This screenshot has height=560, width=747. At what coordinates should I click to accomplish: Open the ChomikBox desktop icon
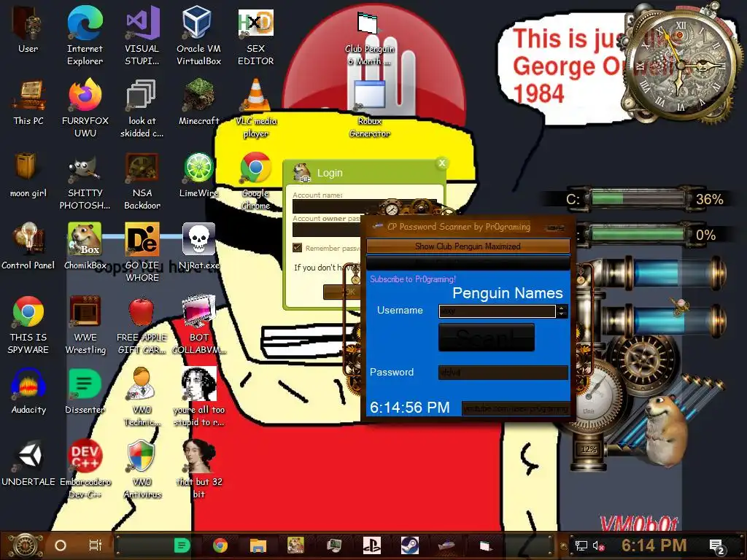(85, 246)
